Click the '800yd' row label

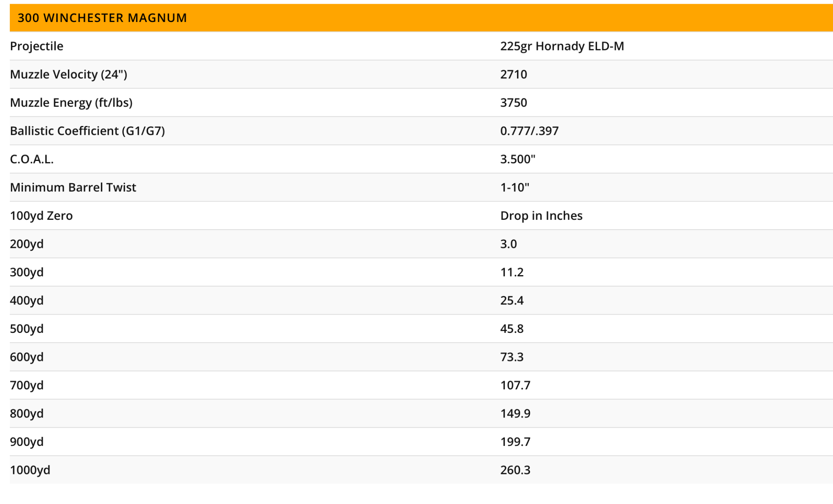coord(27,414)
